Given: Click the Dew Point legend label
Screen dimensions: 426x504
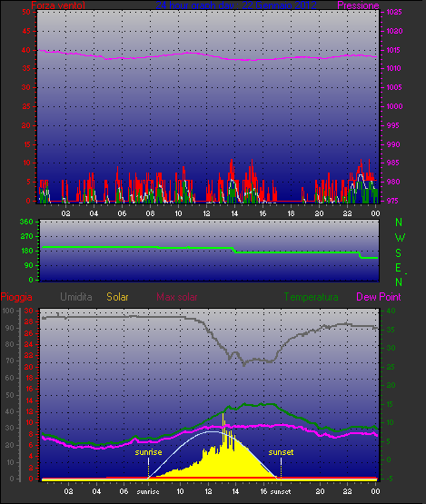Looking at the screenshot, I should 379,297.
